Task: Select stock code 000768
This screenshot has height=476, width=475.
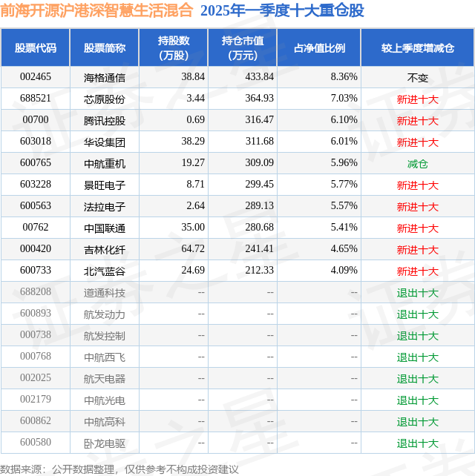Action: 36,357
